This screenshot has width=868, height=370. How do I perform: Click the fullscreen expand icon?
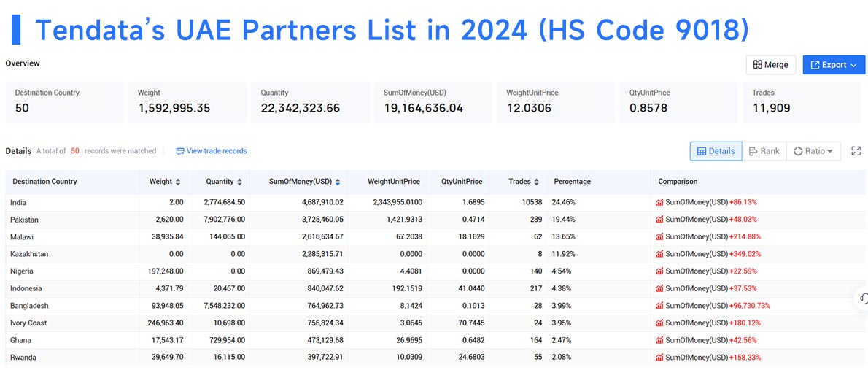tap(856, 150)
